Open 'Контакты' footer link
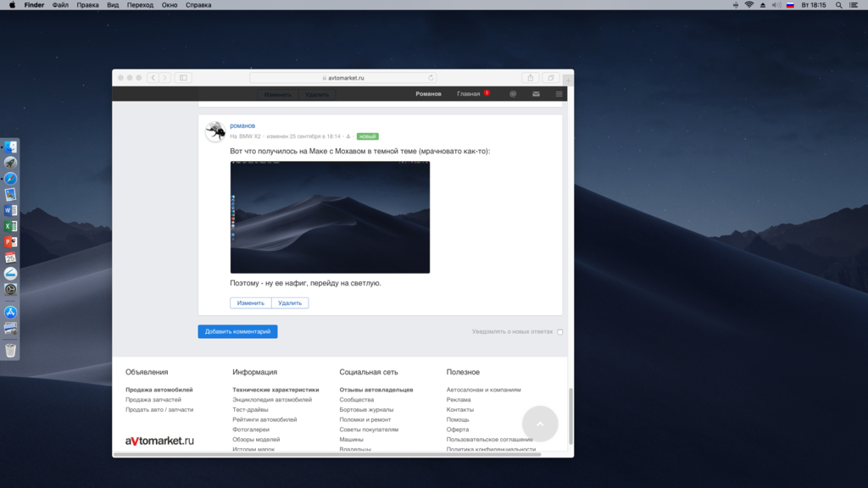The image size is (868, 488). point(460,409)
